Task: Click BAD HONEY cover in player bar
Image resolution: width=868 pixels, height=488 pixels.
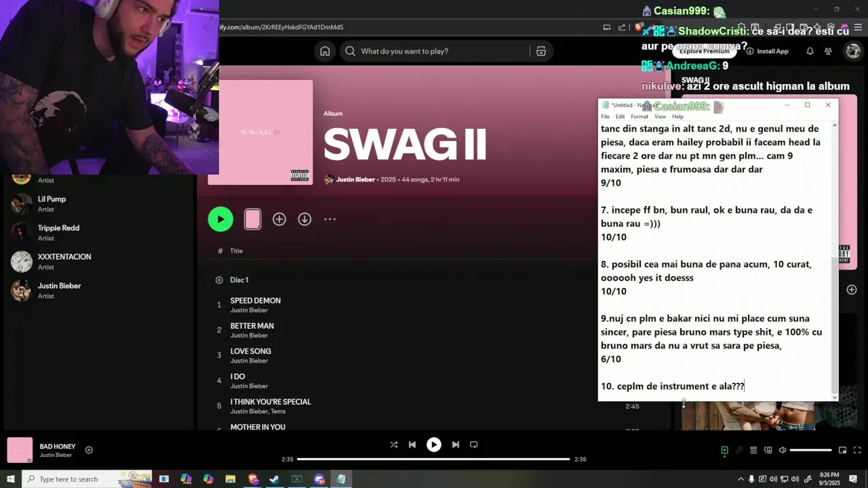Action: (x=20, y=450)
